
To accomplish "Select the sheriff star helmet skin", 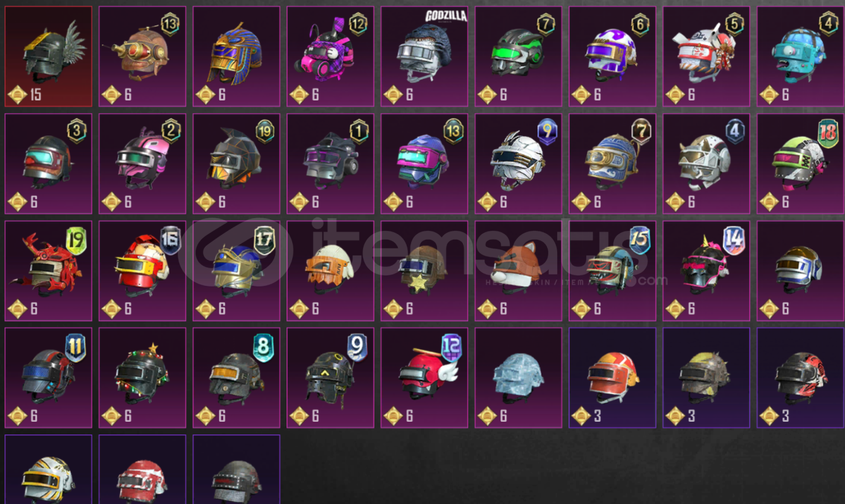I will tap(424, 271).
